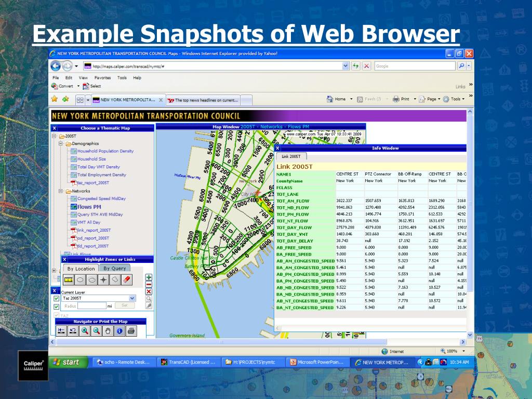Image resolution: width=532 pixels, height=399 pixels.
Task: Click the Add to Favorites icon
Action: pos(65,99)
